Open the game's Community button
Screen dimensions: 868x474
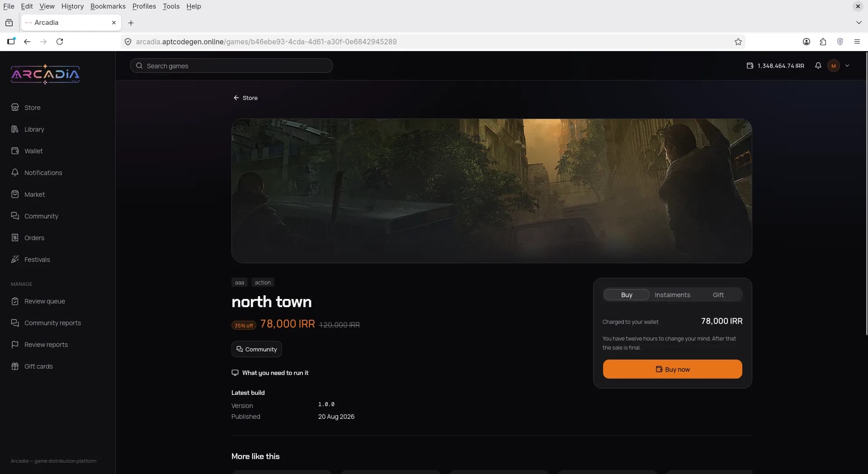coord(257,349)
